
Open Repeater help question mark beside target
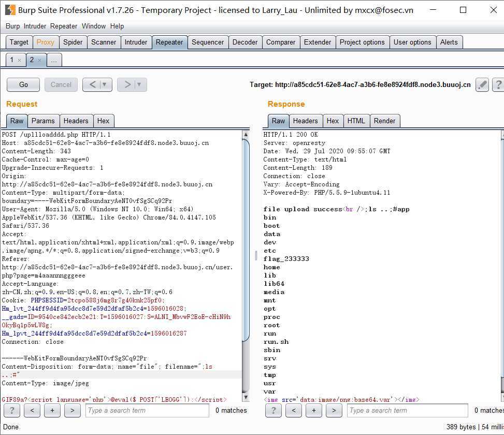point(498,84)
